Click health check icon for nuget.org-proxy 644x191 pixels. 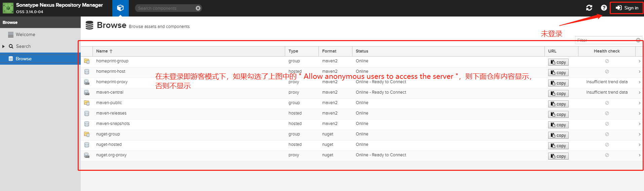tap(607, 155)
